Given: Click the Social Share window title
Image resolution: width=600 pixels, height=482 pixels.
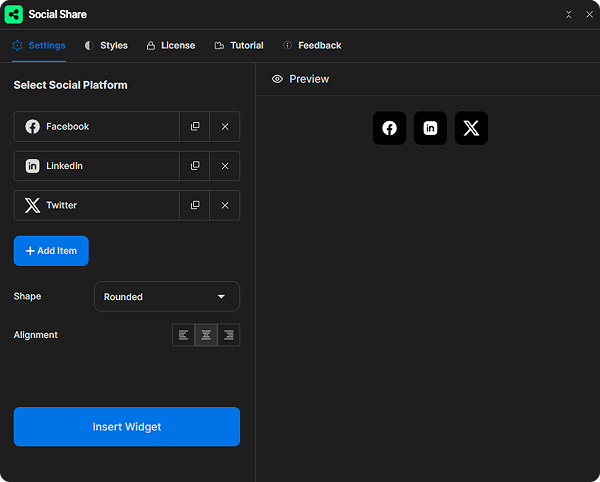Looking at the screenshot, I should (x=58, y=15).
